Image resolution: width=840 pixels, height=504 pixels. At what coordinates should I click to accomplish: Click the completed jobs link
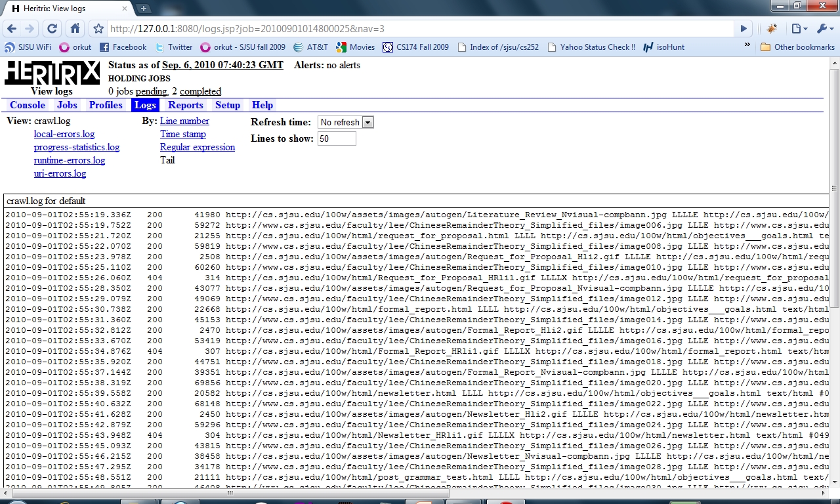tap(200, 91)
